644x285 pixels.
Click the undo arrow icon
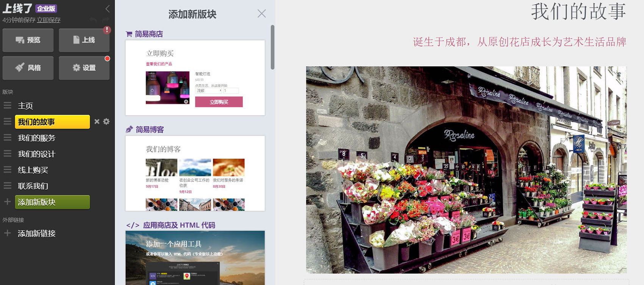(94, 20)
